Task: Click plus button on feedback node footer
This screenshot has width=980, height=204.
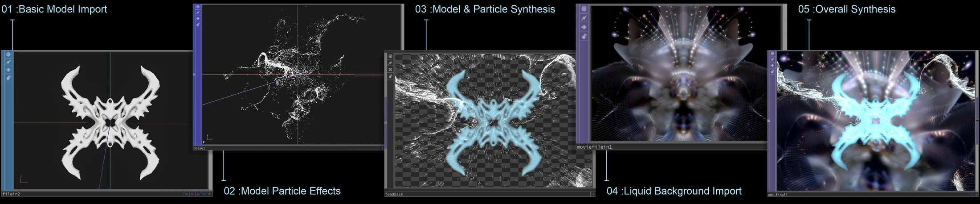Action: click(x=593, y=194)
